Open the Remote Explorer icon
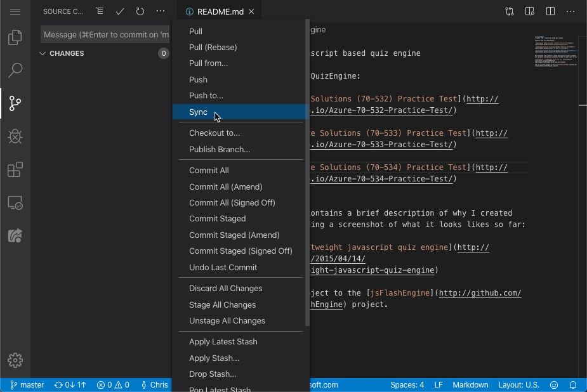This screenshot has height=392, width=587. click(15, 203)
